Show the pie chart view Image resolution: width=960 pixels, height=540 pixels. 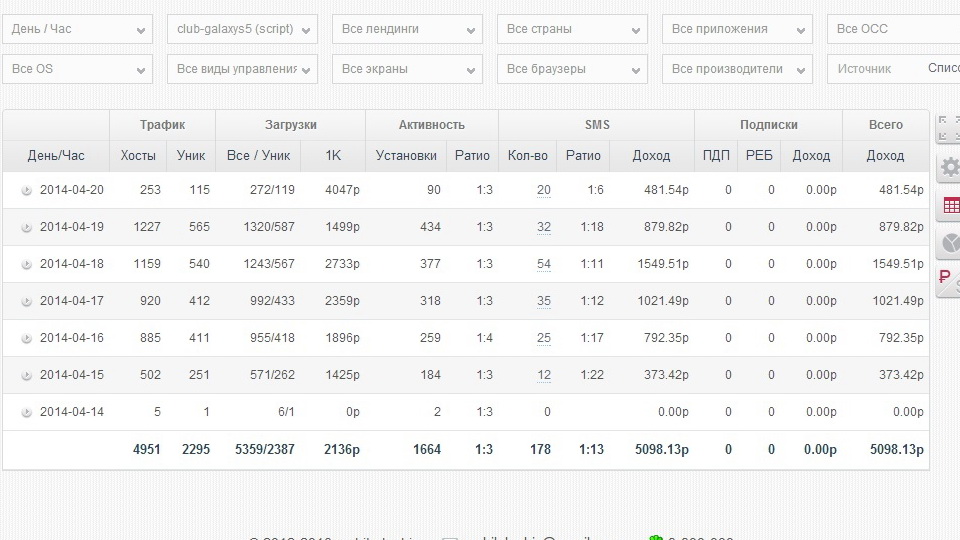949,243
